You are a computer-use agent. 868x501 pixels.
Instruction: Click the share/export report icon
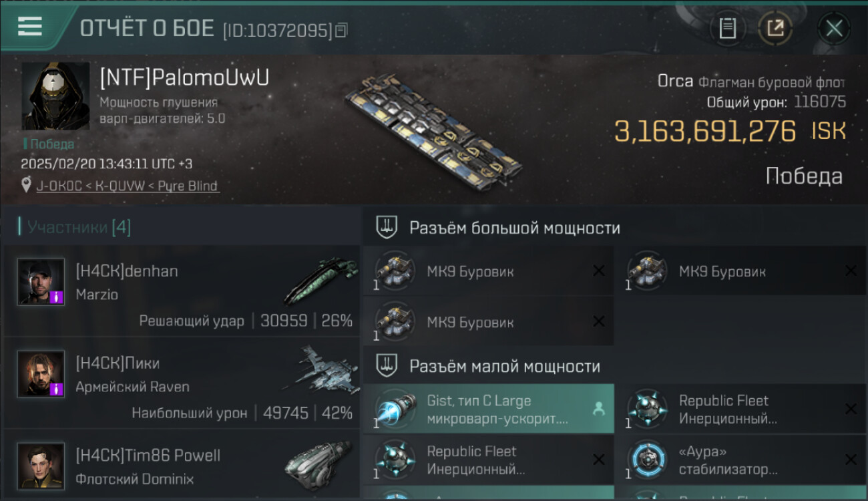tap(775, 29)
